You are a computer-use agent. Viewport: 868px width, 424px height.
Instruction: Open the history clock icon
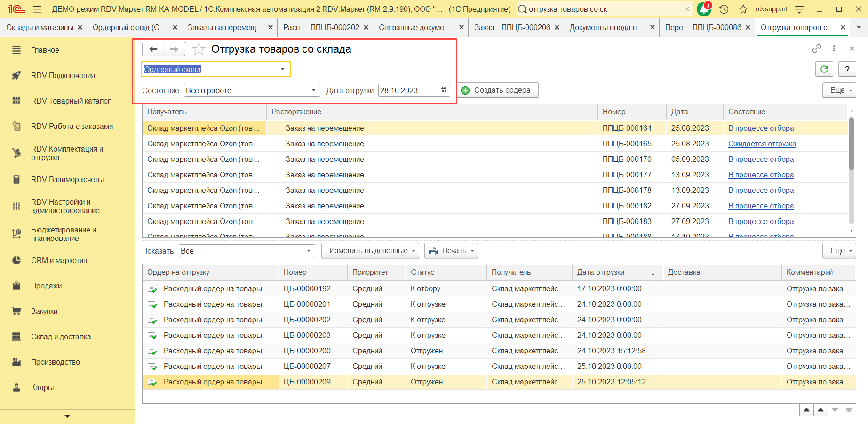coord(724,9)
